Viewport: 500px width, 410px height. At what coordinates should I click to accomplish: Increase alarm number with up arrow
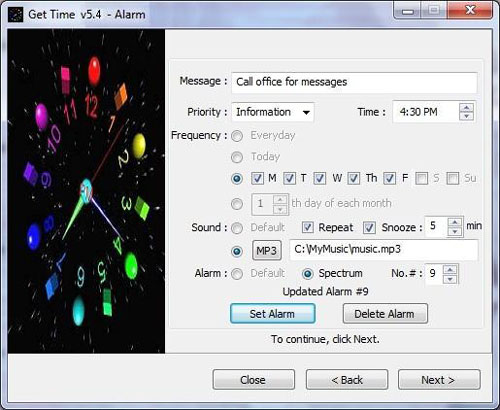[450, 269]
